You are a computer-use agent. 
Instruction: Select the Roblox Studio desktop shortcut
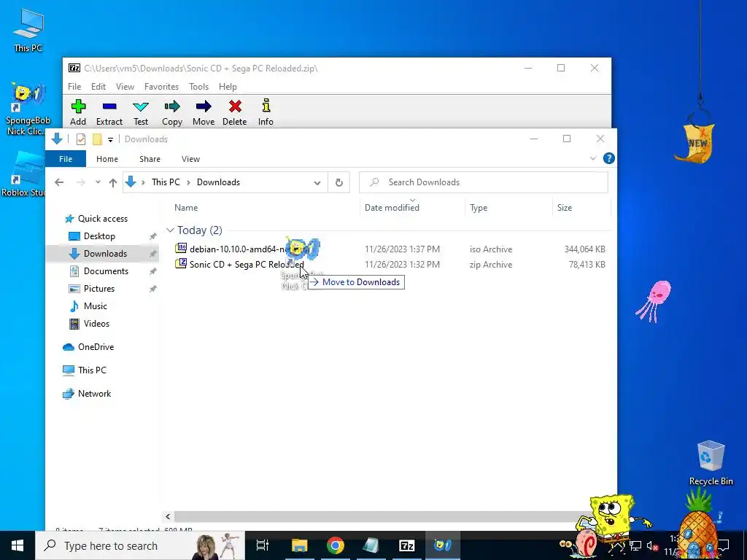(x=25, y=175)
